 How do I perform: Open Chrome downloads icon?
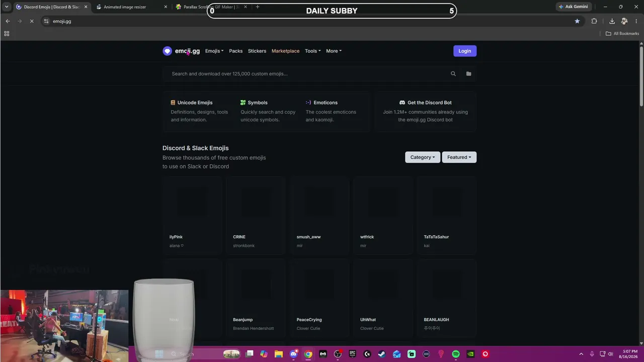pyautogui.click(x=612, y=21)
